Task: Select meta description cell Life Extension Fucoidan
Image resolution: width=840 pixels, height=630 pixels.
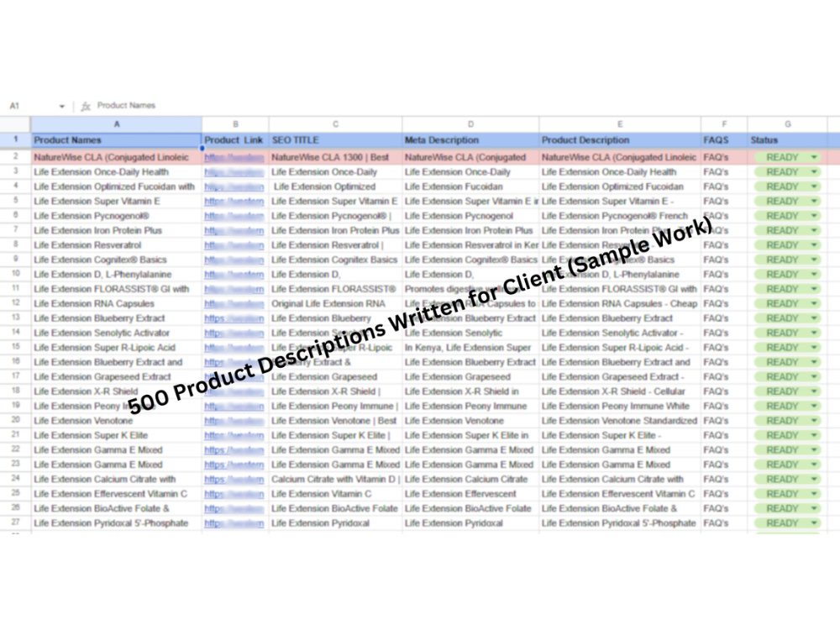Action: (x=470, y=186)
